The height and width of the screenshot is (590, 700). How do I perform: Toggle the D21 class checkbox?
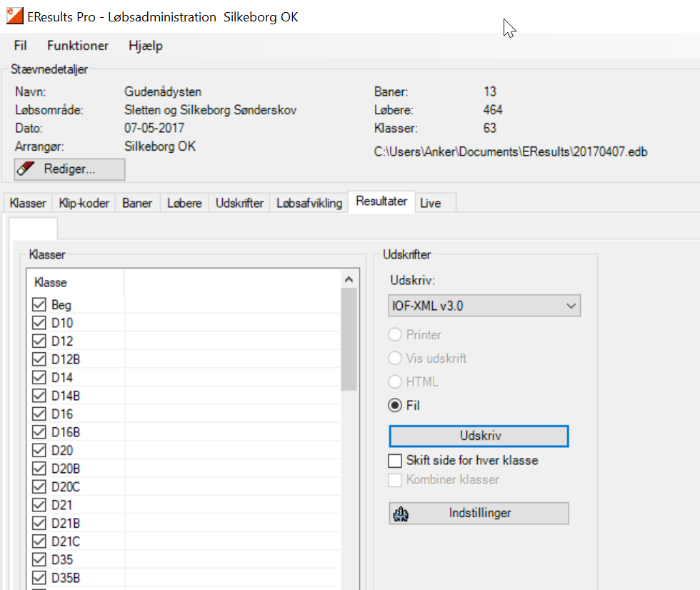[39, 505]
